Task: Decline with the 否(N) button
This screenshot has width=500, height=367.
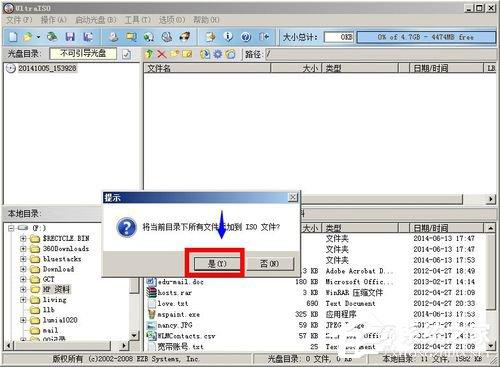Action: point(270,264)
